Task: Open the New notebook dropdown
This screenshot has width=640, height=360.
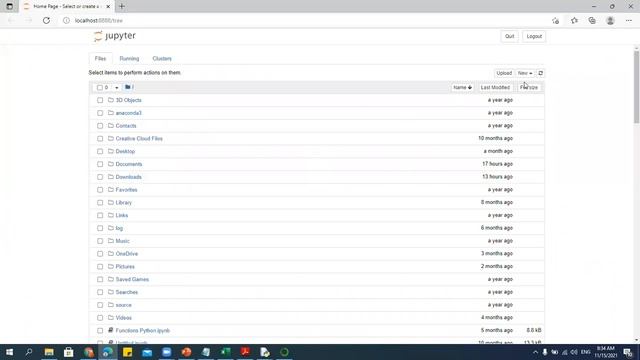Action: (x=525, y=73)
